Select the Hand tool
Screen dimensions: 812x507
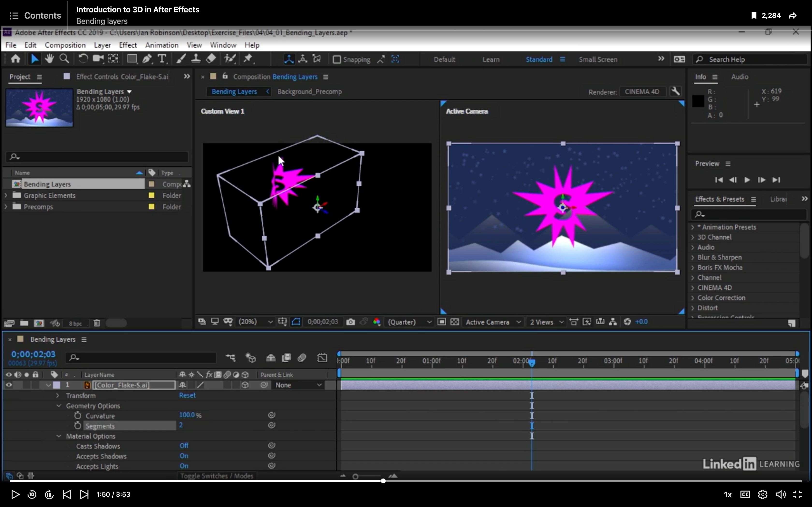click(x=49, y=59)
